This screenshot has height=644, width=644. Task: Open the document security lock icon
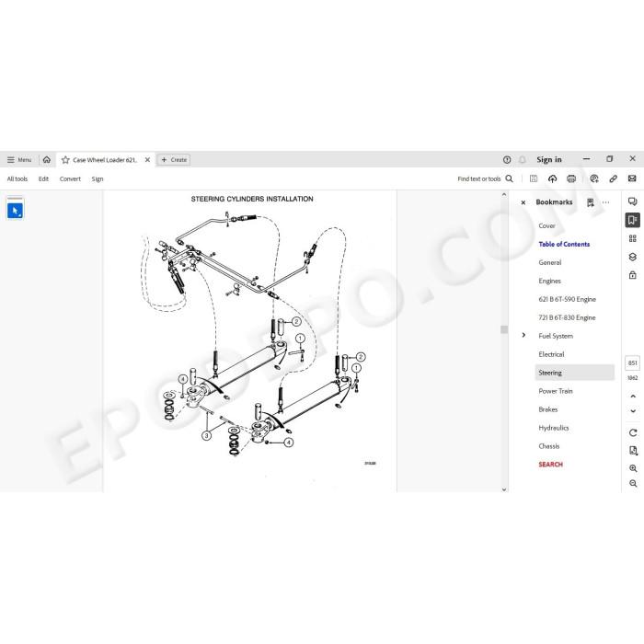[633, 275]
